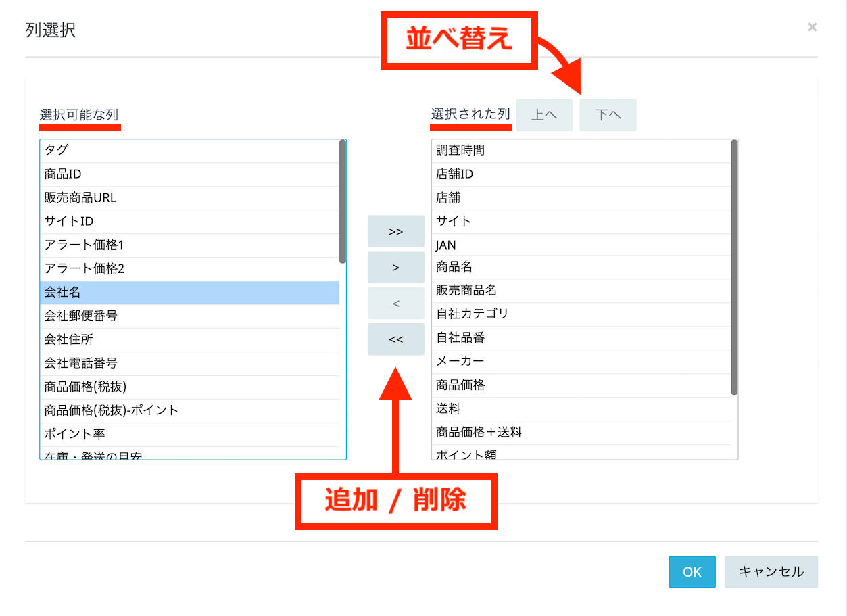847x616 pixels.
Task: Choose JAN in the selected columns list
Action: tap(581, 245)
